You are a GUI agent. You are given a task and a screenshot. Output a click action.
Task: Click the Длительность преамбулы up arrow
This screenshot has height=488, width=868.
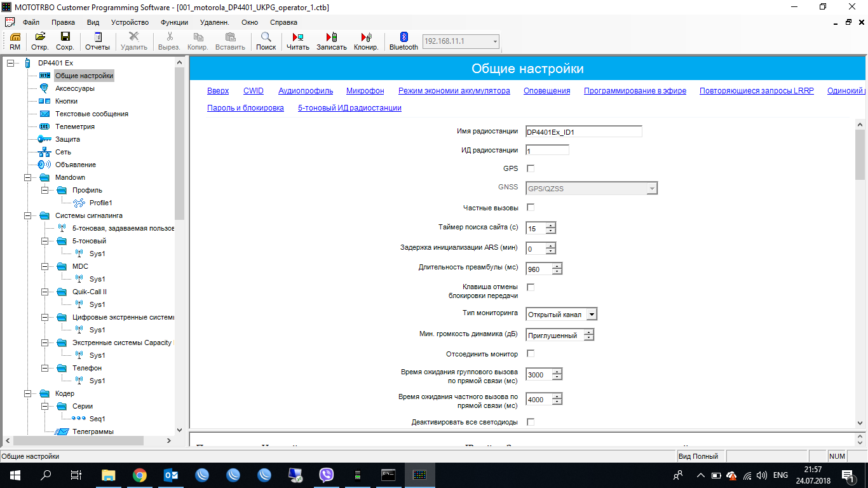pos(557,266)
